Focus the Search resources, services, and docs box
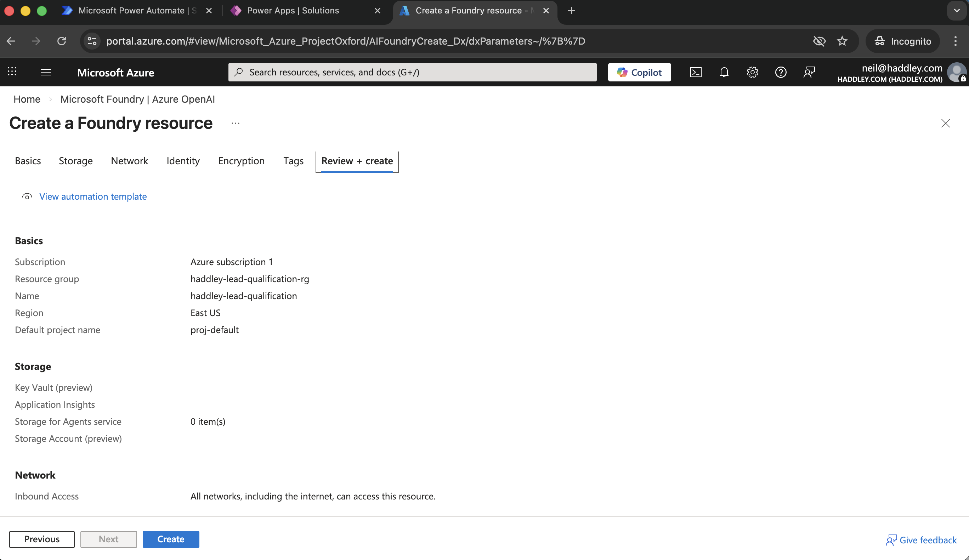 coord(412,72)
